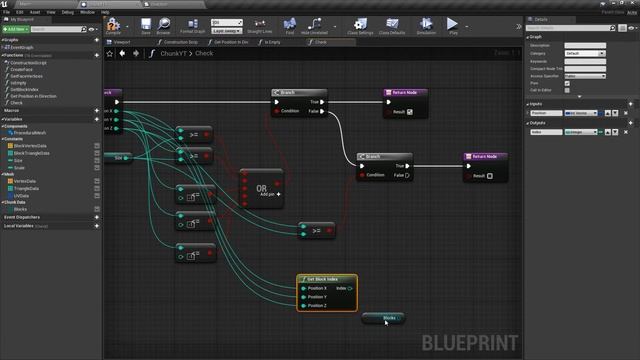Open Position input type dropdown
The width and height of the screenshot is (640, 360).
point(581,113)
